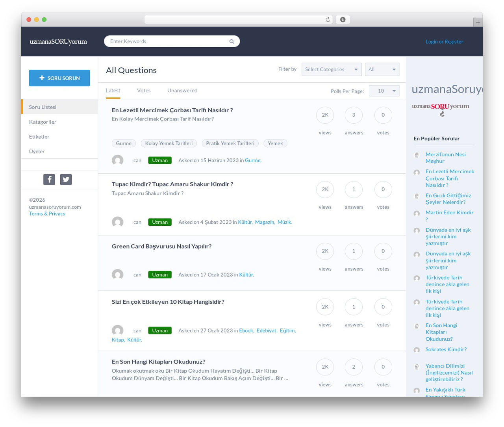
Task: Click avatar beside the Mercimek Çorbası question meta
Action: [118, 160]
